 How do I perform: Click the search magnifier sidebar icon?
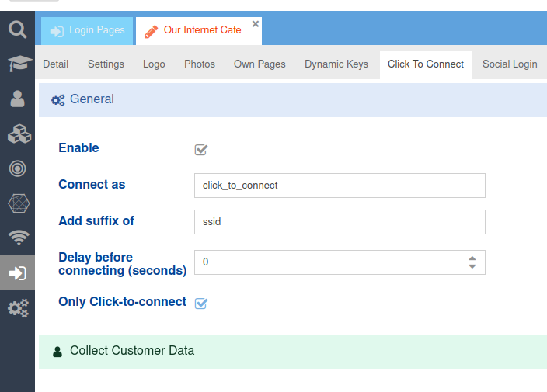point(17,30)
